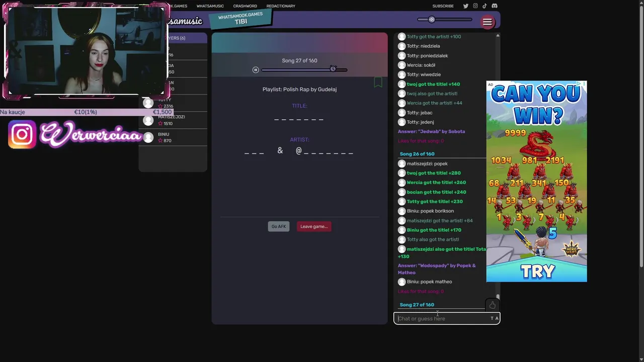Image resolution: width=644 pixels, height=362 pixels.
Task: Click 'bocian got the title! +240' message
Action: coord(436,192)
